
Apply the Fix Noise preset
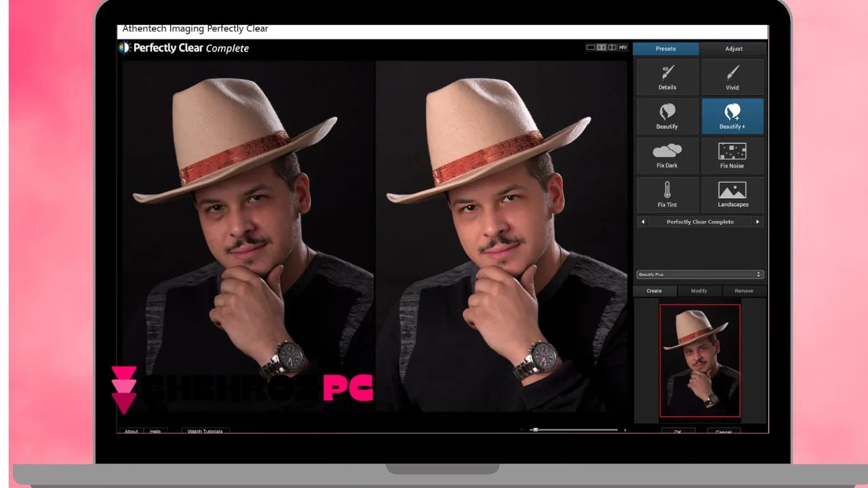click(x=732, y=155)
